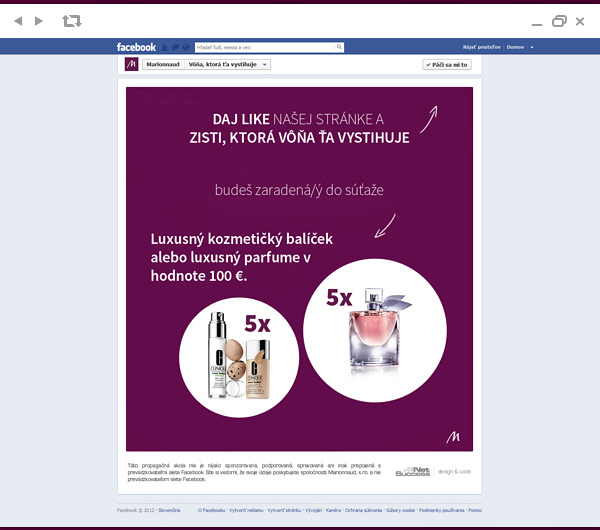Open Facebook notifications globe icon
This screenshot has width=600, height=530.
pos(186,47)
